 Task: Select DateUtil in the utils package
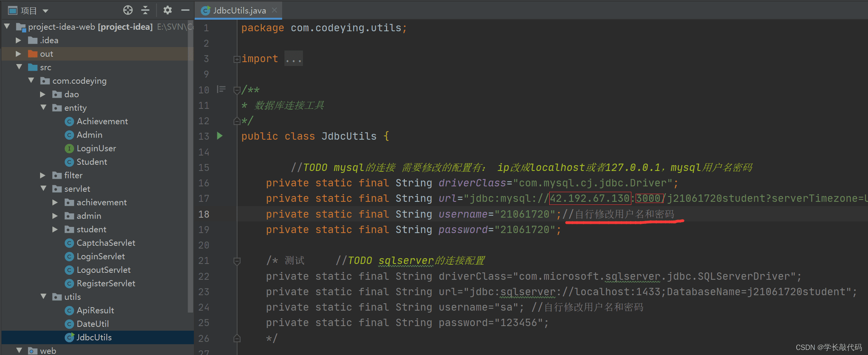coord(93,324)
